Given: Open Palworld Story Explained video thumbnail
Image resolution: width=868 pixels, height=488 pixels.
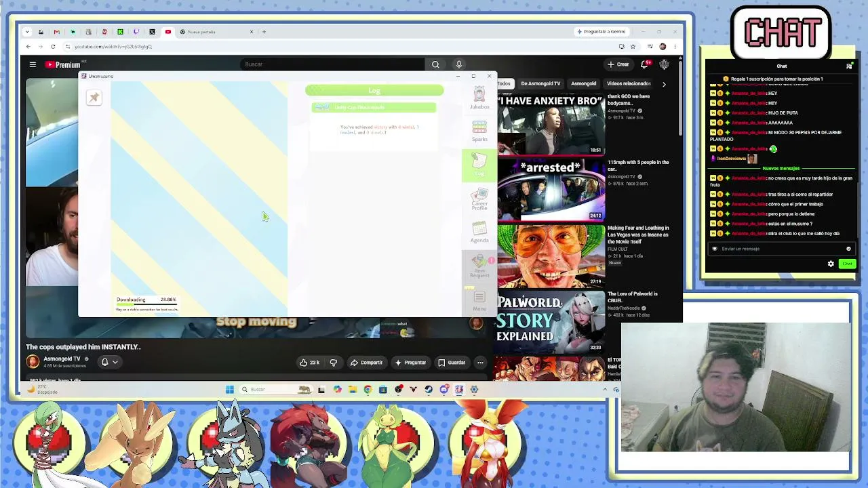Looking at the screenshot, I should click(551, 321).
